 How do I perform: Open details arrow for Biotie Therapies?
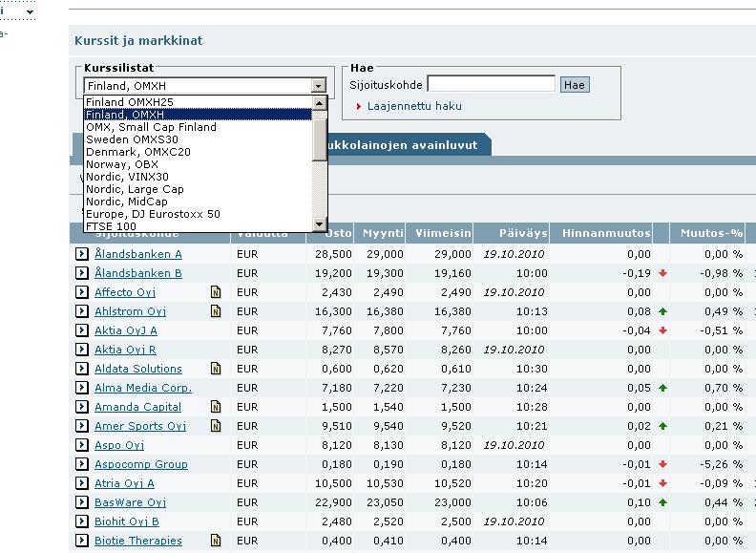(82, 541)
